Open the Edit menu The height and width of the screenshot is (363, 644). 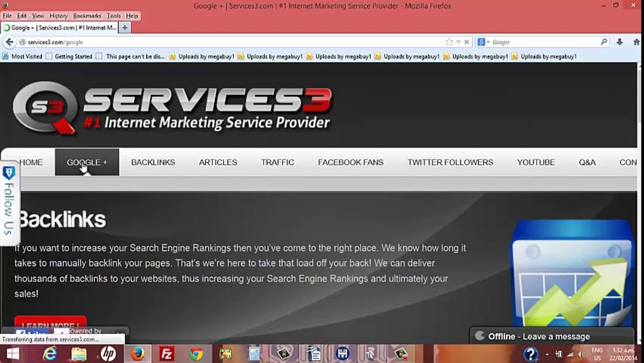coord(22,16)
